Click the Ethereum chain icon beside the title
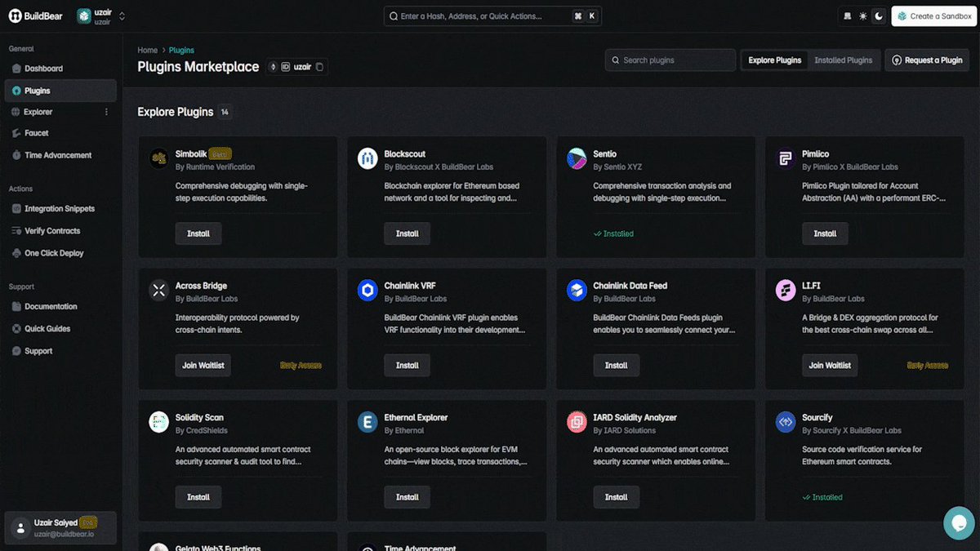This screenshot has height=551, width=980. (x=273, y=67)
